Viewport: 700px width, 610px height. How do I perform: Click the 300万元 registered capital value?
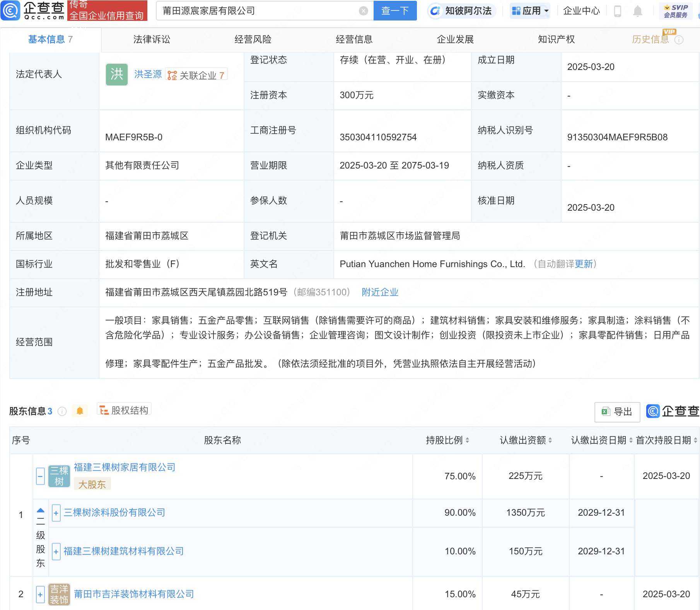point(357,95)
